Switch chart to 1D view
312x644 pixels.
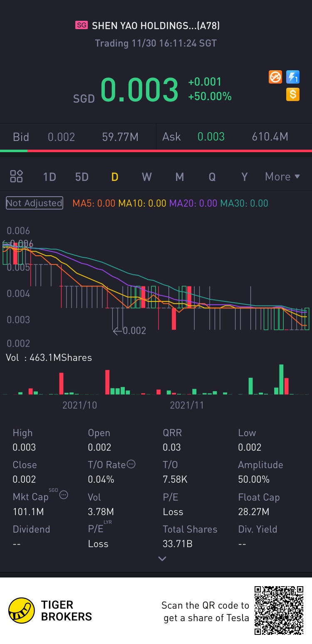coord(50,177)
